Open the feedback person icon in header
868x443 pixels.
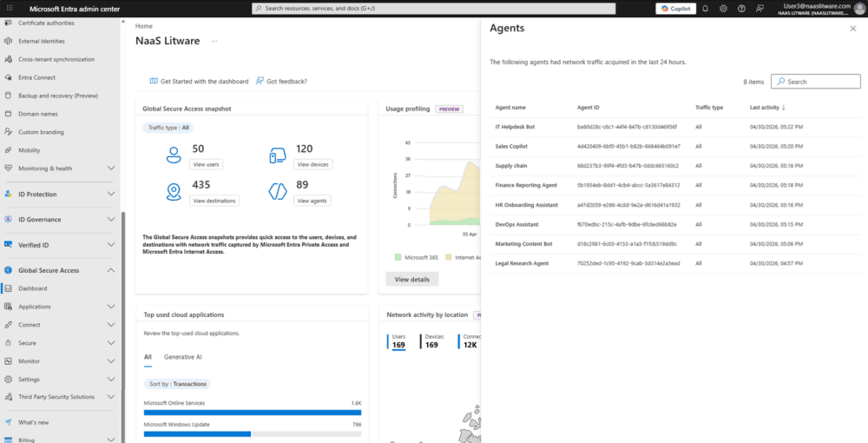[x=759, y=9]
